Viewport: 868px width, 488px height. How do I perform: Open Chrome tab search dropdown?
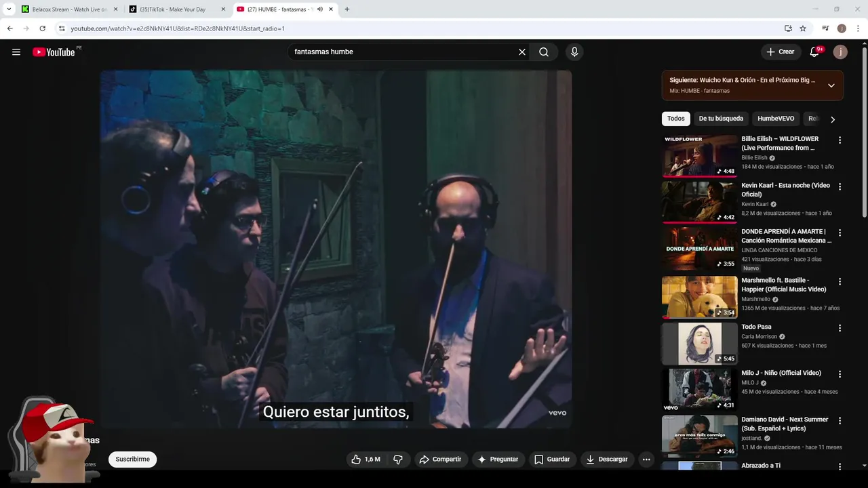(x=8, y=9)
